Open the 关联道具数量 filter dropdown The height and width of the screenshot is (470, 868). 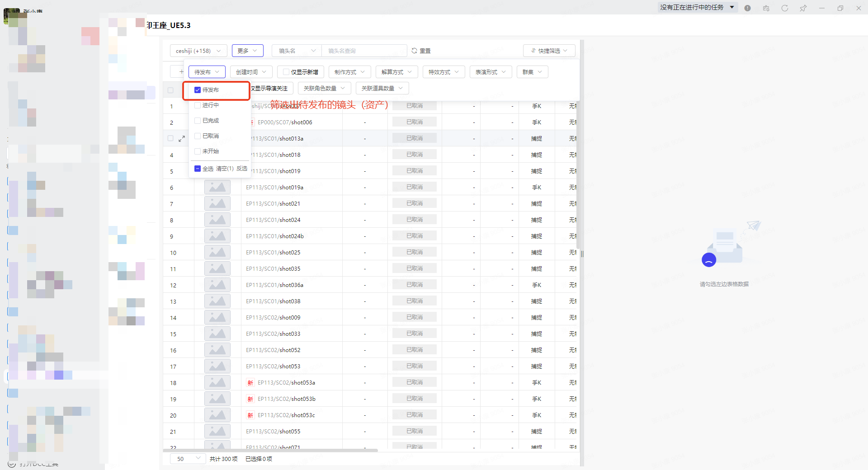point(382,88)
